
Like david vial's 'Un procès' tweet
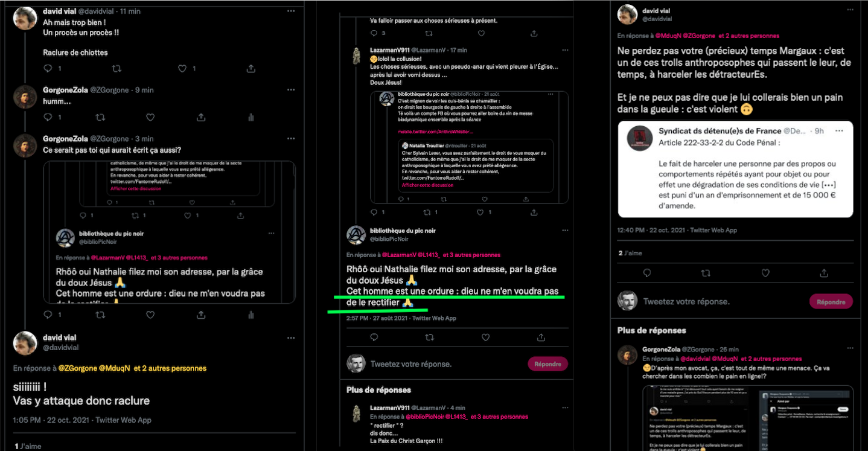(x=182, y=69)
